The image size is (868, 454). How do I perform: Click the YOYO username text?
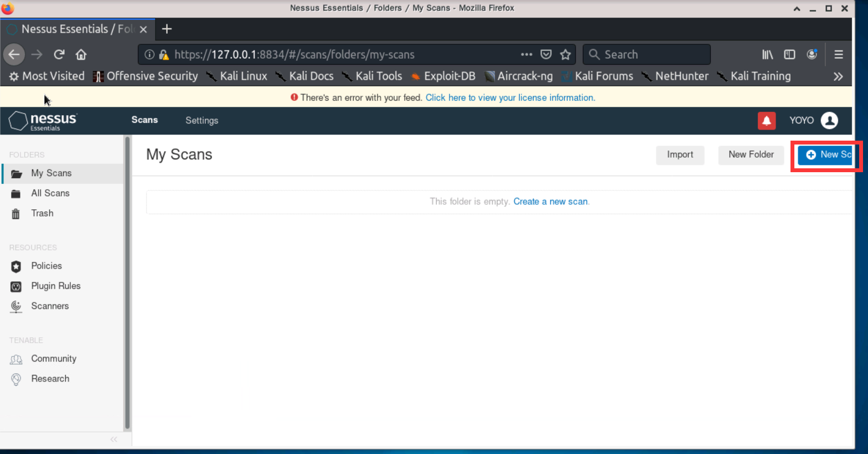tap(802, 120)
